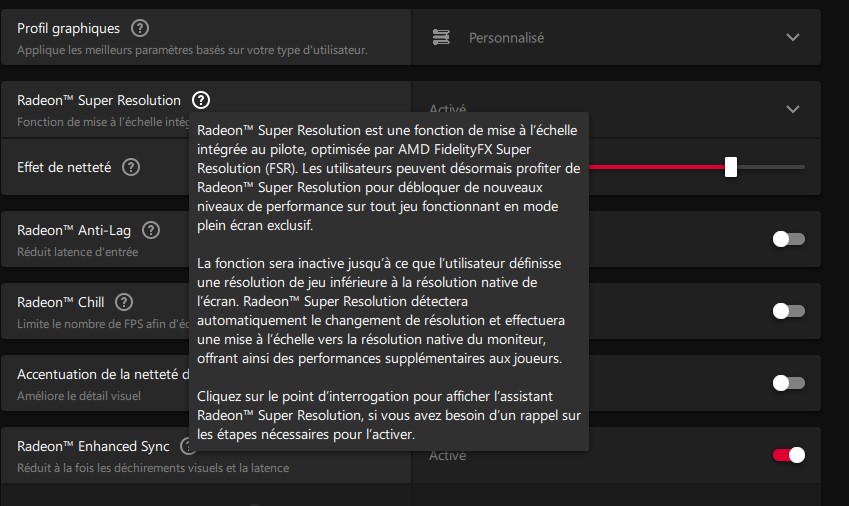Show help for Radeon Chill
The height and width of the screenshot is (506, 849).
124,302
